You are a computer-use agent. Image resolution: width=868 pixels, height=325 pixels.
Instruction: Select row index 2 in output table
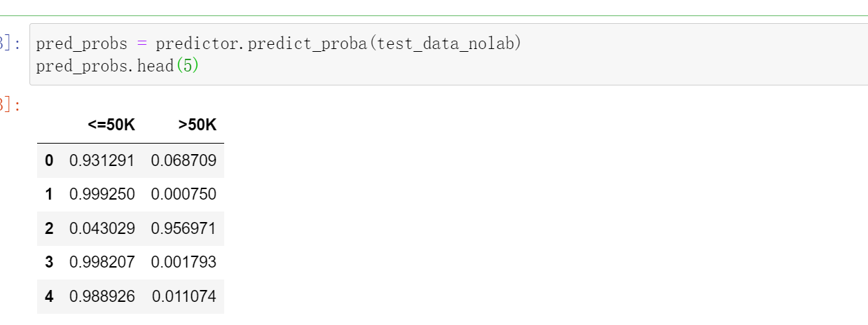click(49, 228)
